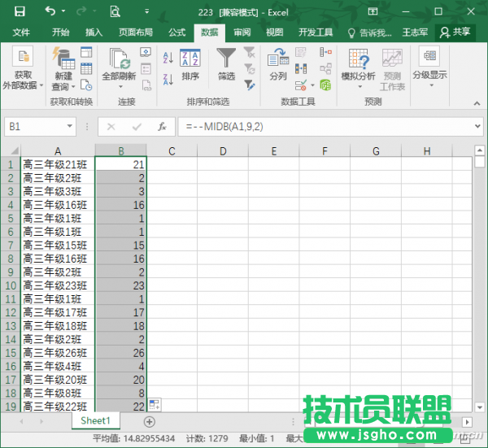Select column D header
The width and height of the screenshot is (488, 448).
click(222, 150)
